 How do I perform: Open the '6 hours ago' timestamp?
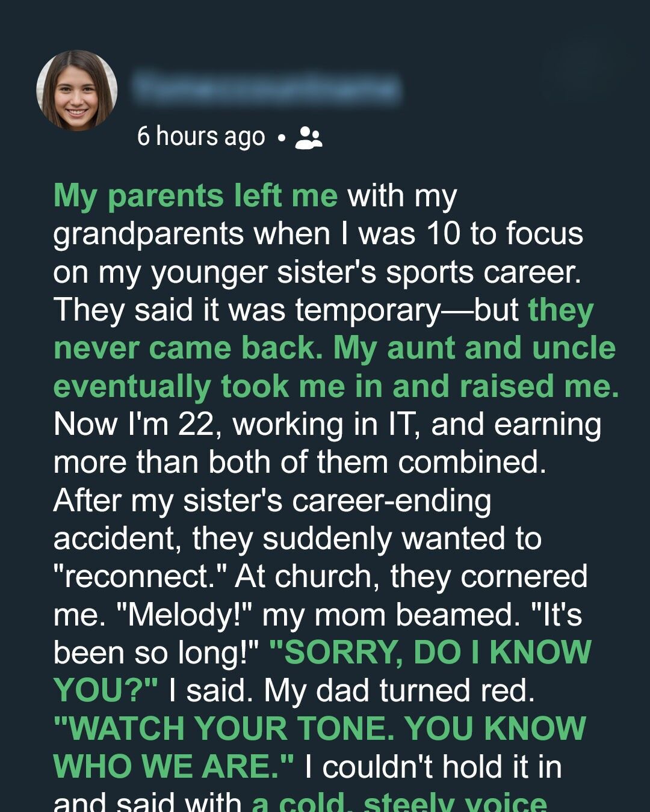tap(200, 137)
